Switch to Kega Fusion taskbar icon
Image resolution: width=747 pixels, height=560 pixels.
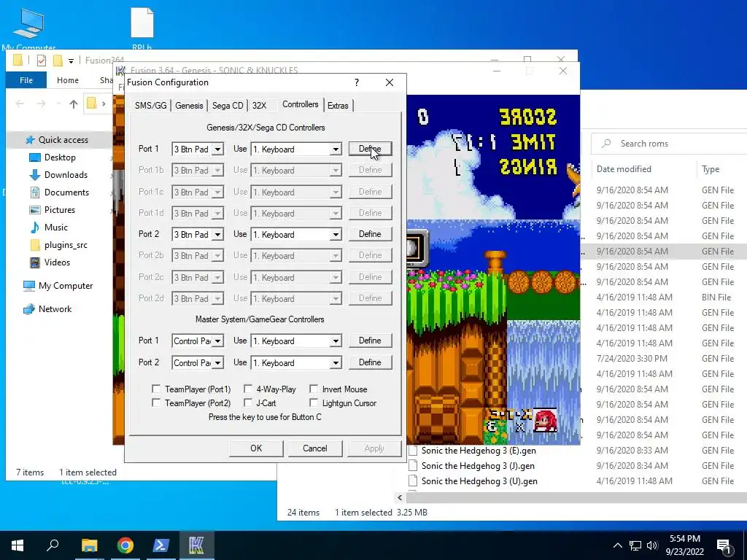pyautogui.click(x=196, y=545)
